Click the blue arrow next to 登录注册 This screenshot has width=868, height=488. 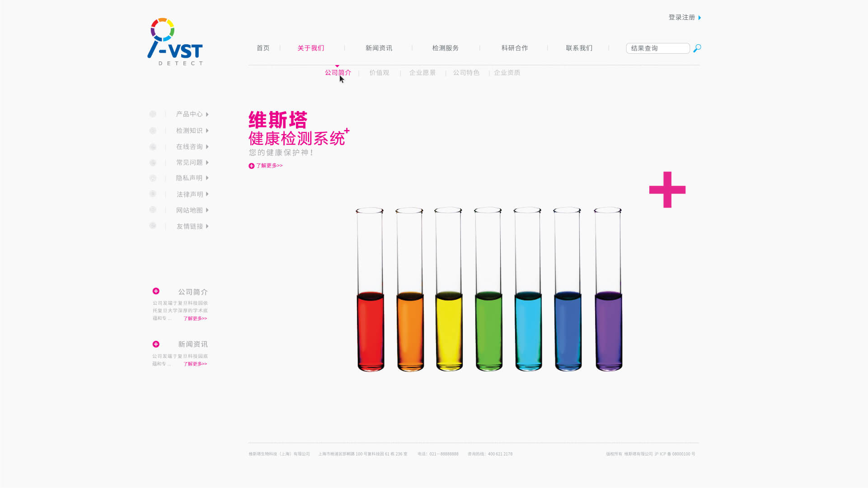(700, 18)
